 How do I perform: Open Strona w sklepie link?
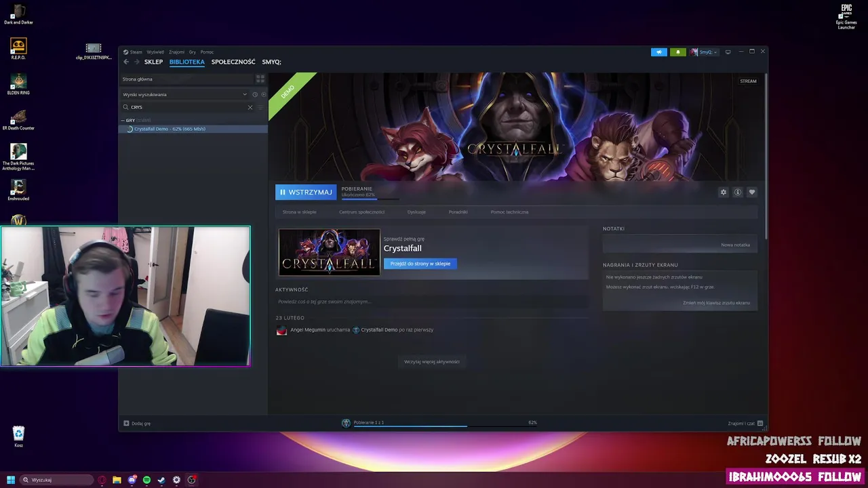point(300,212)
